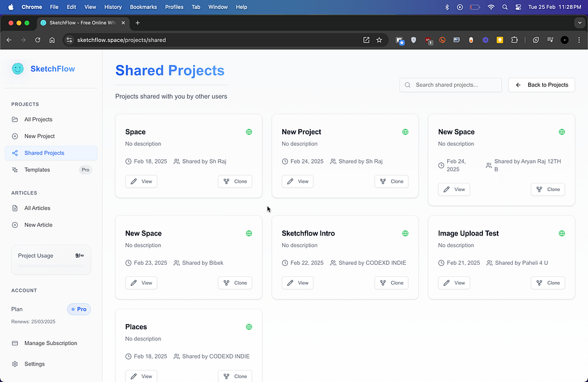Click the Pro plan badge in Account
The image size is (588, 382).
click(79, 309)
